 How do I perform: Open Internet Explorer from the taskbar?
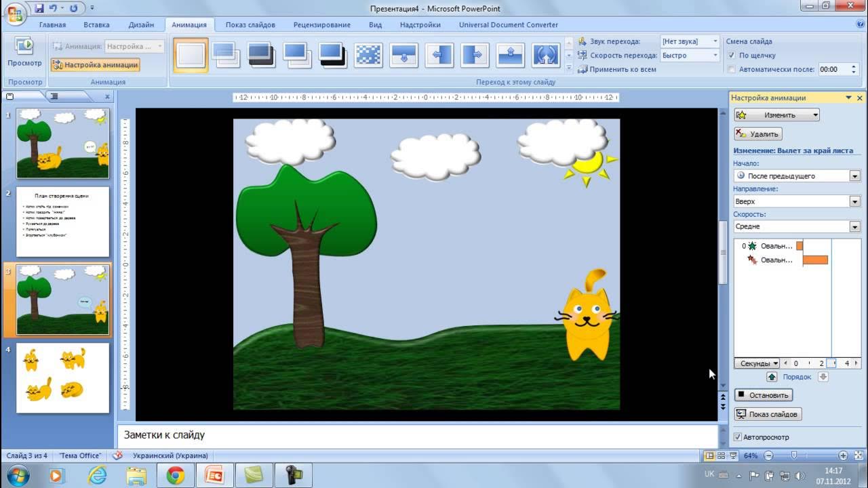tap(98, 476)
